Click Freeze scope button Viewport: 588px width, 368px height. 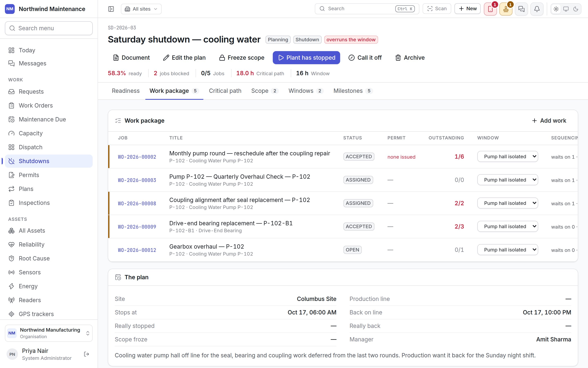point(242,58)
